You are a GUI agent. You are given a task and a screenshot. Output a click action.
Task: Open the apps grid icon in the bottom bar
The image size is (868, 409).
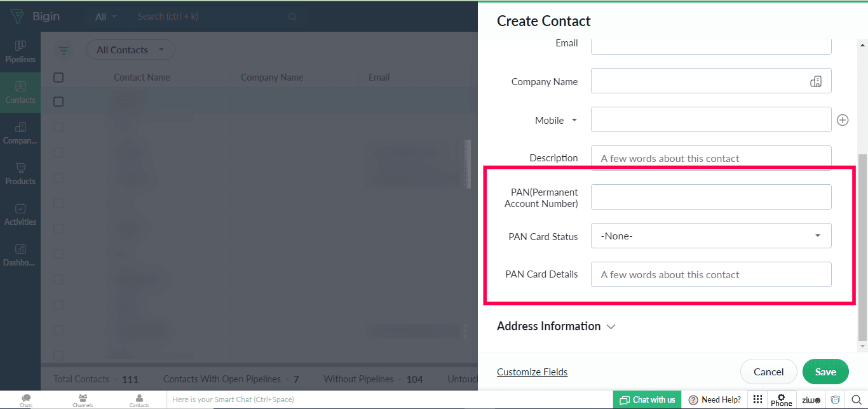(x=757, y=399)
